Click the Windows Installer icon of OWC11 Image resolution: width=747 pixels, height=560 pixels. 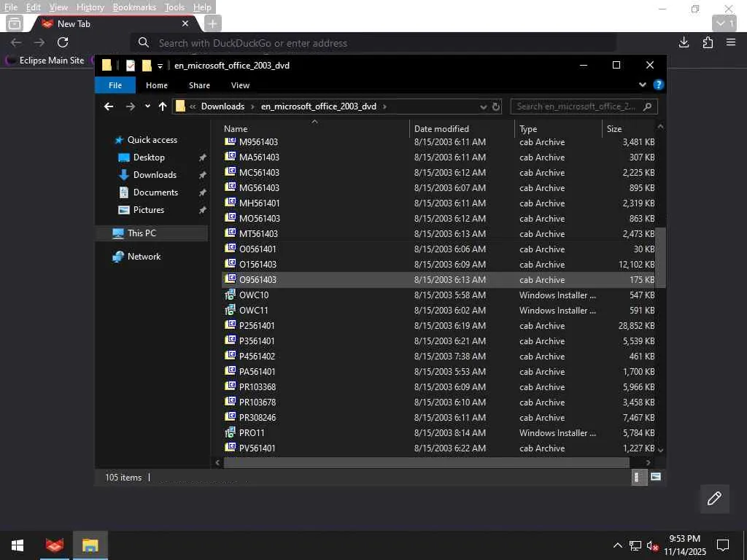point(230,310)
